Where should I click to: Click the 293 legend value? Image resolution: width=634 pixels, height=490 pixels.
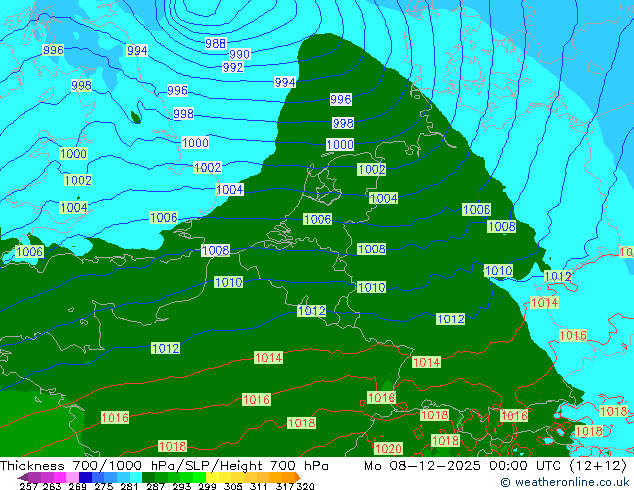pos(182,486)
